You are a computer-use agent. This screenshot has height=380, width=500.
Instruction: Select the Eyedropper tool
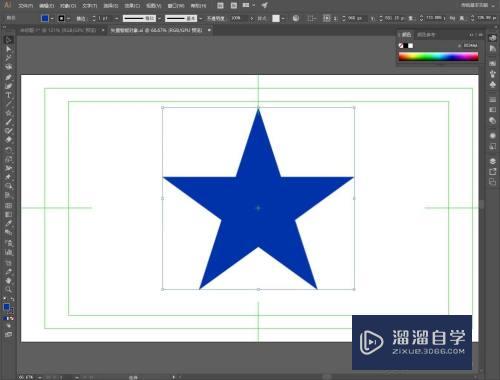coord(9,223)
